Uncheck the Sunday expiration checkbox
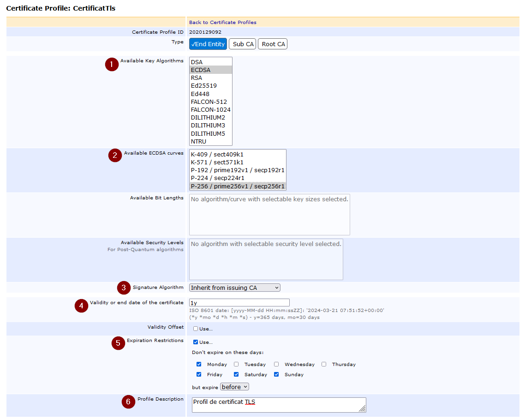This screenshot has width=525, height=420. tap(276, 374)
